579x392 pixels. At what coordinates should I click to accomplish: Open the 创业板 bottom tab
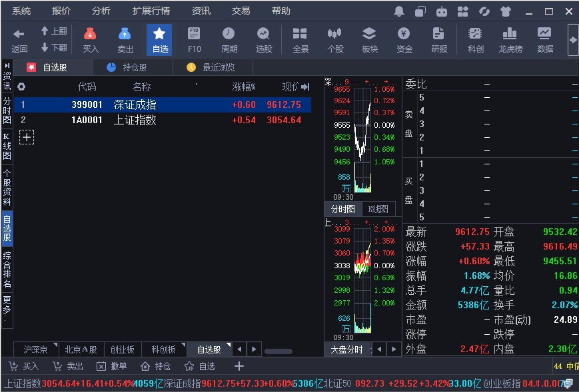point(122,349)
